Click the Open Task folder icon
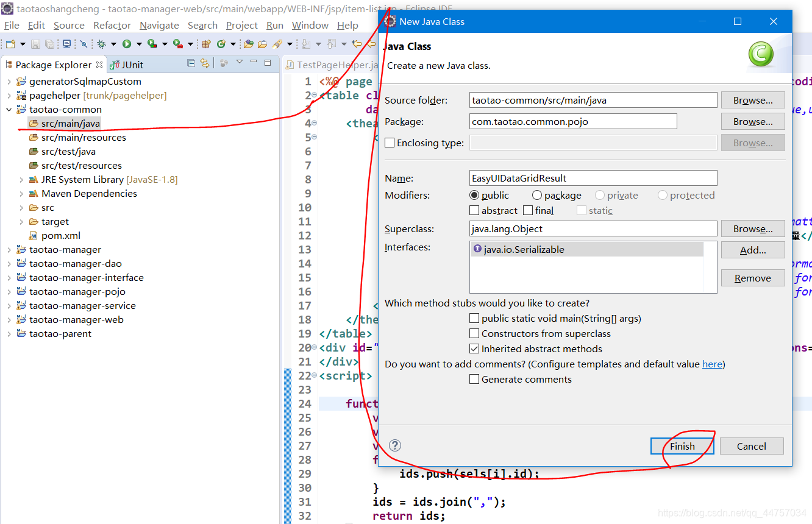Screen dimensions: 812x524 coord(263,44)
